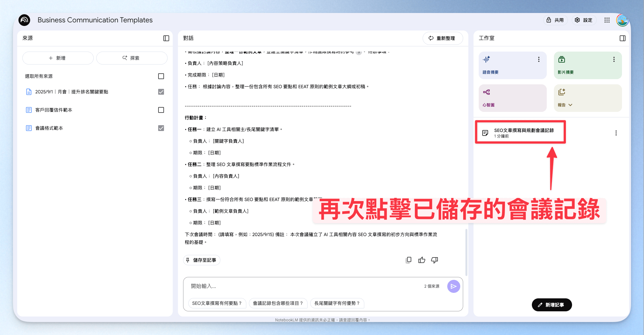This screenshot has height=335, width=644.
Task: Open Google apps grid icon
Action: coord(607,20)
